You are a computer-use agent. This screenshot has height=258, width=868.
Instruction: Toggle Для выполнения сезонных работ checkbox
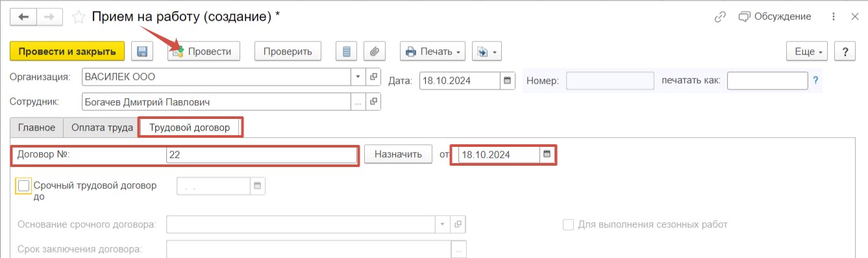tap(568, 224)
